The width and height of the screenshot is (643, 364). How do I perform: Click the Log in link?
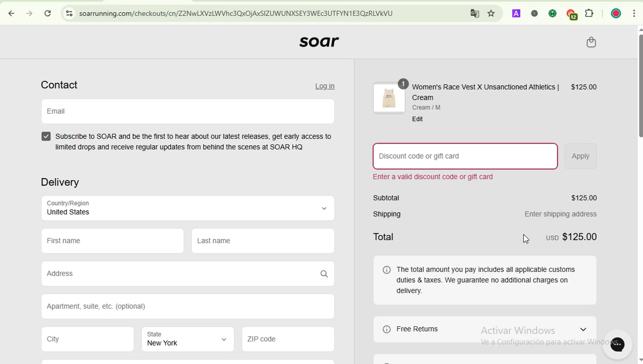[x=325, y=86]
